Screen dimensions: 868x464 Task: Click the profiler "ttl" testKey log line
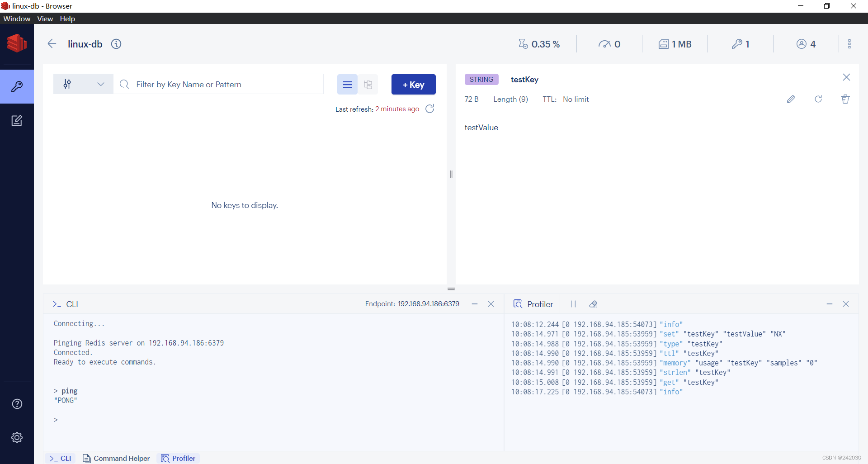tap(614, 353)
